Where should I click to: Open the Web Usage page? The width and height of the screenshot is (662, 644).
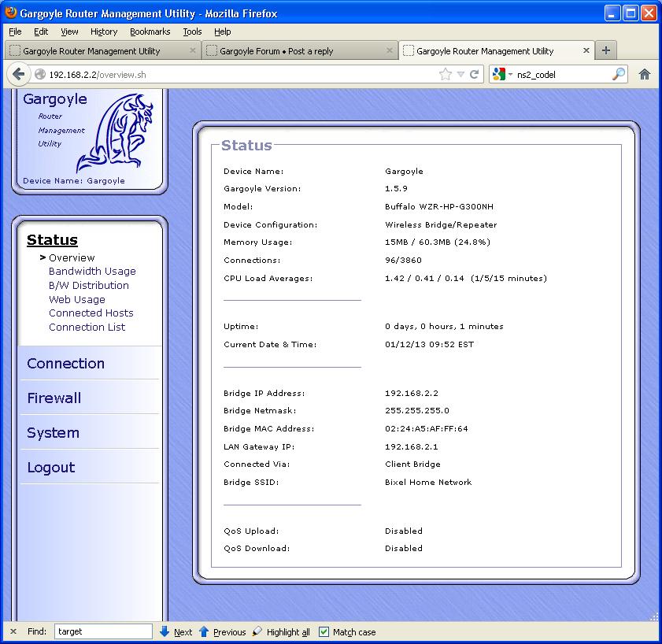pos(77,299)
